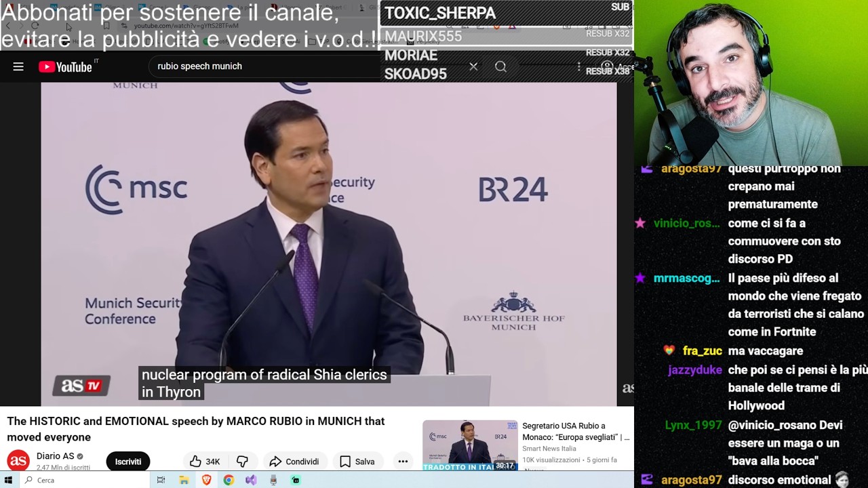The image size is (868, 488).
Task: Open the Windows Start menu
Action: 8,480
